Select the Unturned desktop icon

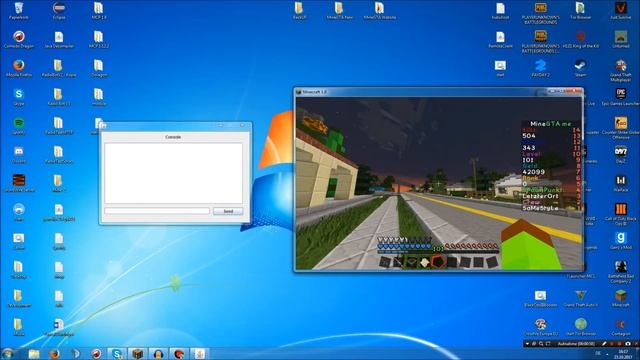click(x=620, y=40)
